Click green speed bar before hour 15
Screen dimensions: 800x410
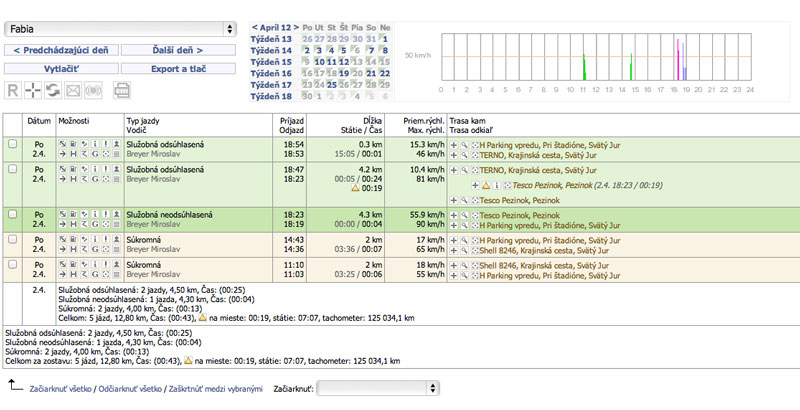(631, 66)
